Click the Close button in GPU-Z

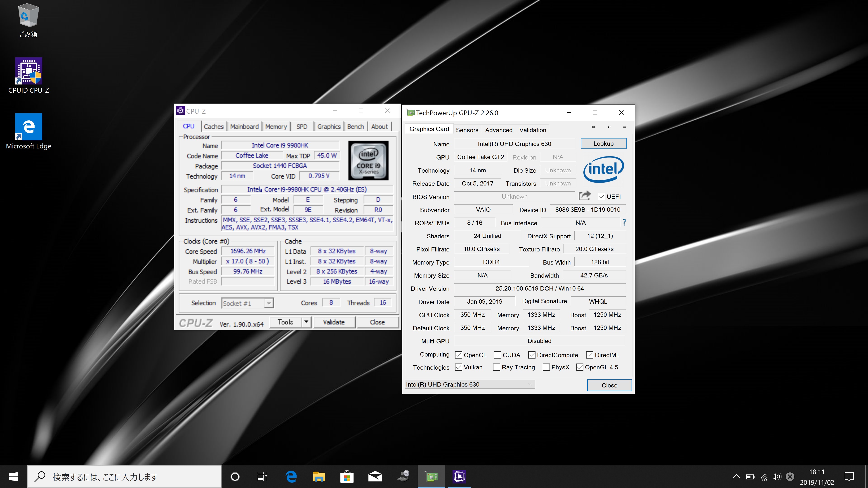[609, 385]
